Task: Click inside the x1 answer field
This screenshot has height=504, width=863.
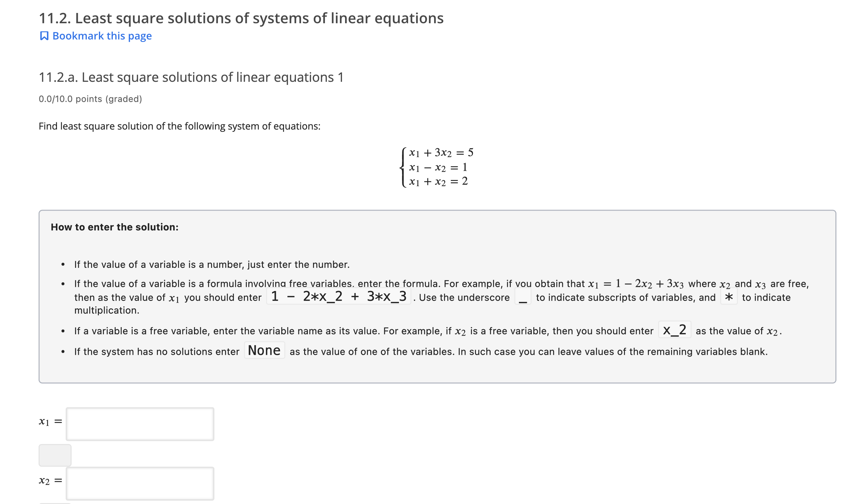Action: (140, 424)
